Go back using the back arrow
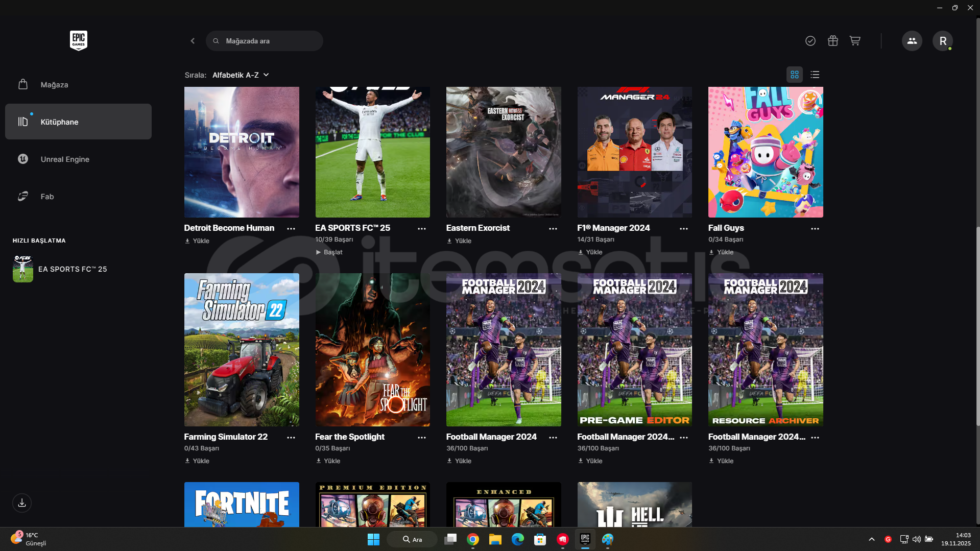The height and width of the screenshot is (551, 980). point(193,41)
